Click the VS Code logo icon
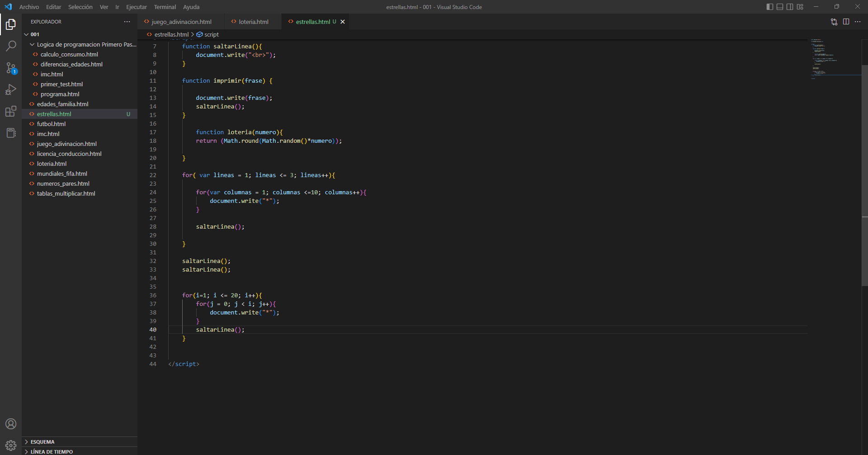The width and height of the screenshot is (868, 455). pos(8,7)
